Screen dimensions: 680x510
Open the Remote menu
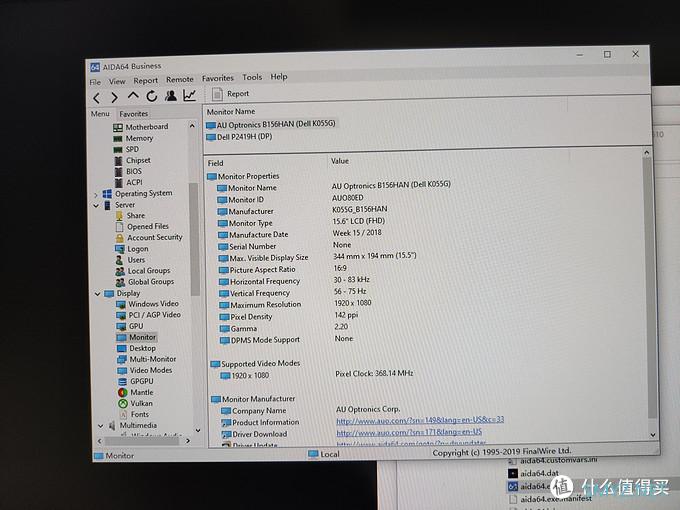coord(180,79)
